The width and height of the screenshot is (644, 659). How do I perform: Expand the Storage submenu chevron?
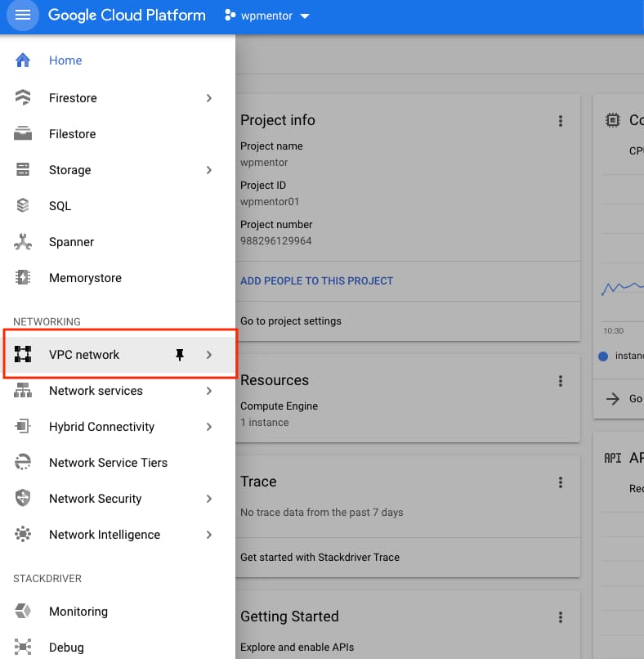tap(209, 170)
